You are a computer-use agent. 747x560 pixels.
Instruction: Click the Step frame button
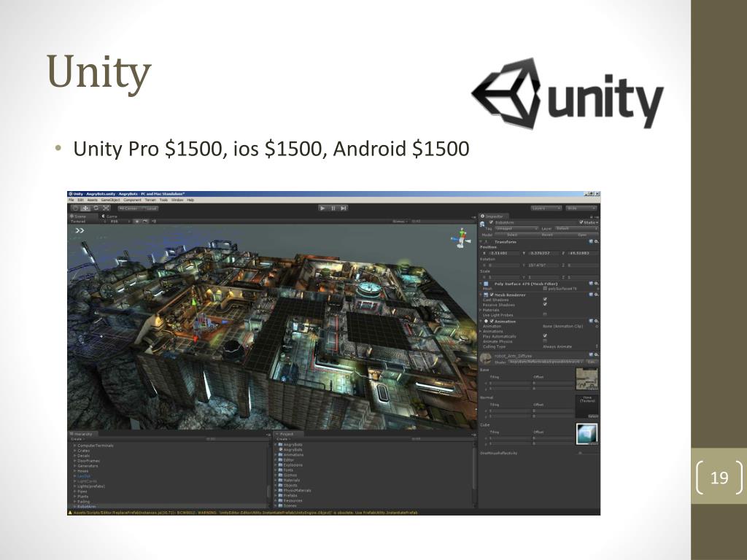pos(344,208)
